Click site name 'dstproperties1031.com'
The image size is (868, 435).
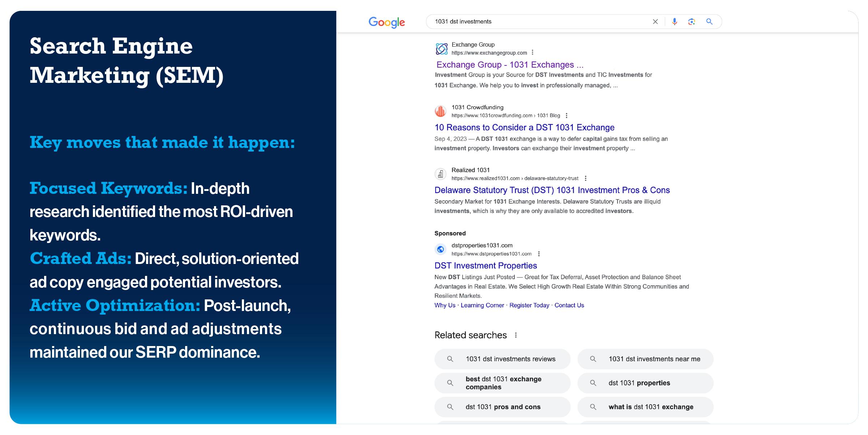tap(482, 246)
